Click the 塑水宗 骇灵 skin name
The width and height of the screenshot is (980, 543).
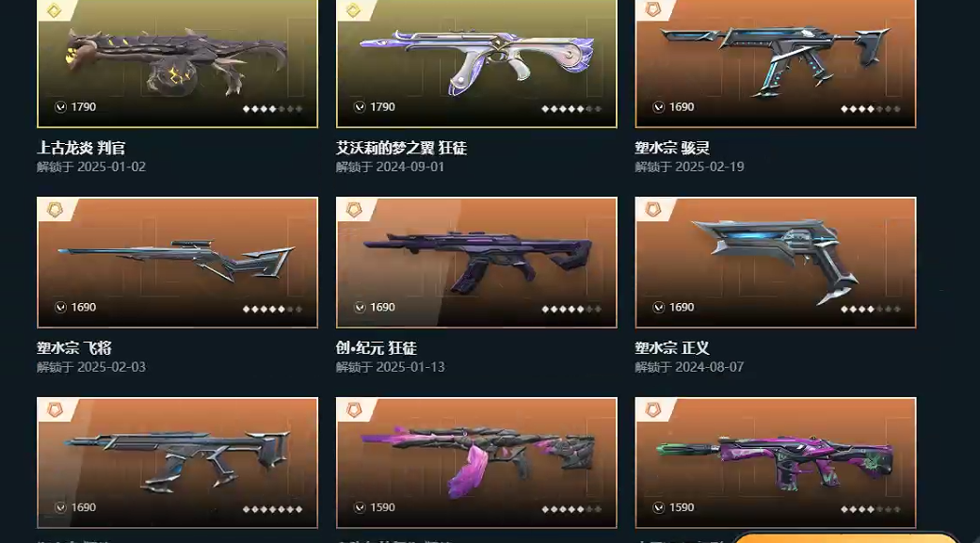(672, 148)
